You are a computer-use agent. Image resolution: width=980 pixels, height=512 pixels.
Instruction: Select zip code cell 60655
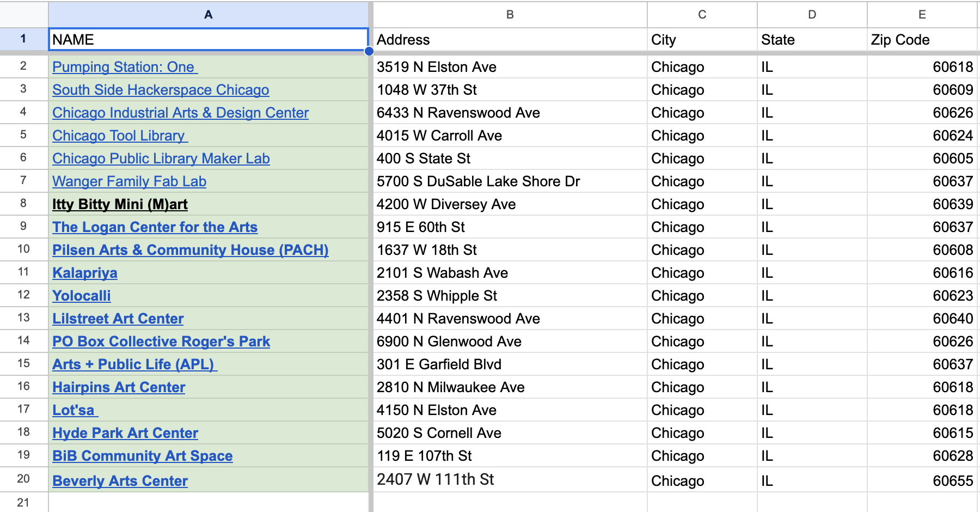click(x=922, y=480)
